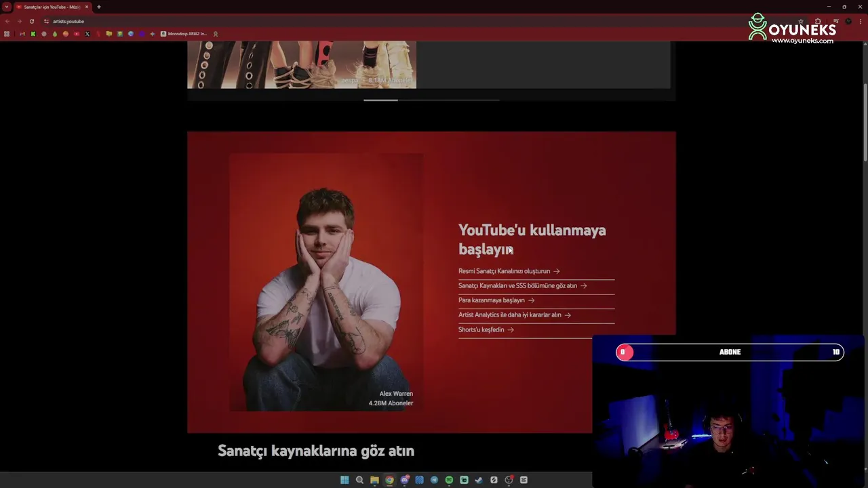This screenshot has width=868, height=488.
Task: Open Windows taskbar search
Action: tap(359, 480)
